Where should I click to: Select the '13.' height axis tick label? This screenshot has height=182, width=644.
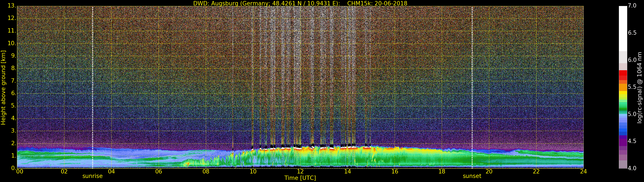pyautogui.click(x=12, y=6)
